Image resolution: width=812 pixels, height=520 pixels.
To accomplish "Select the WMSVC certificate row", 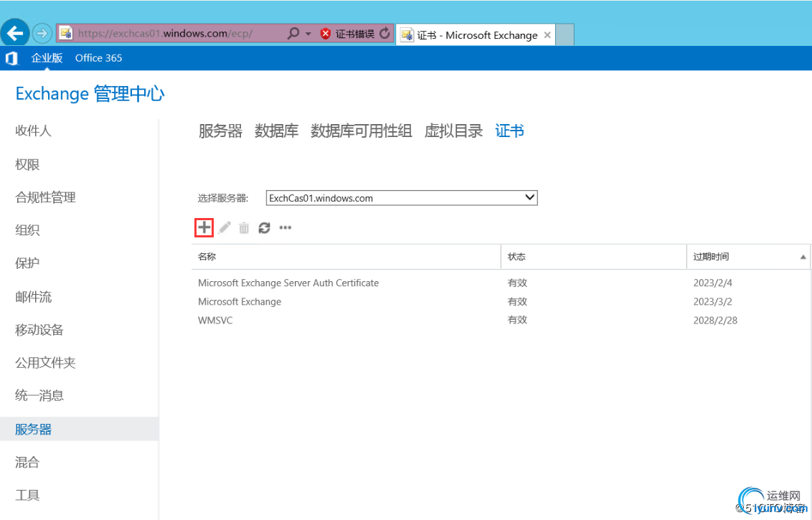I will 501,320.
